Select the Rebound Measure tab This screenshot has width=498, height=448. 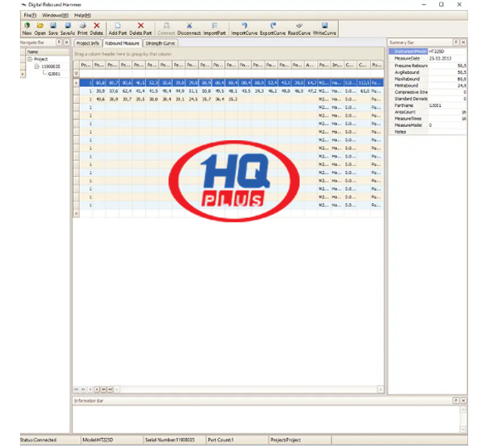click(x=122, y=43)
